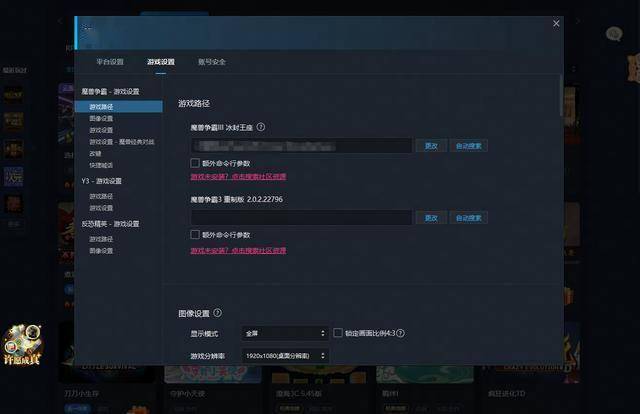Close the settings dialog with X
The image size is (640, 414).
pos(556,24)
